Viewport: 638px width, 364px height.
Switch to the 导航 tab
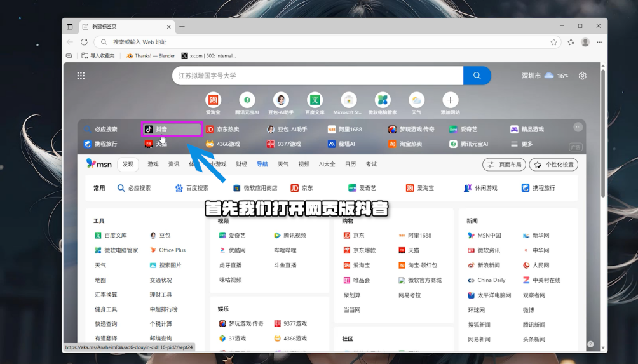(x=262, y=165)
